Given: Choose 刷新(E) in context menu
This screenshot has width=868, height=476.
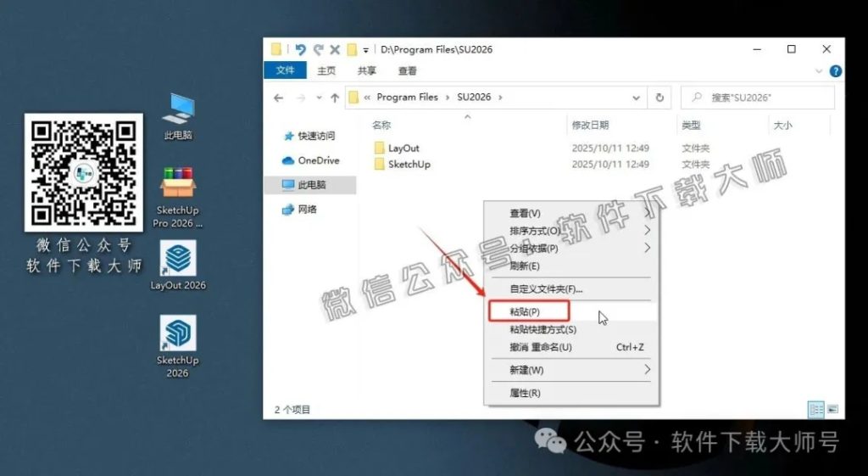Looking at the screenshot, I should click(571, 266).
